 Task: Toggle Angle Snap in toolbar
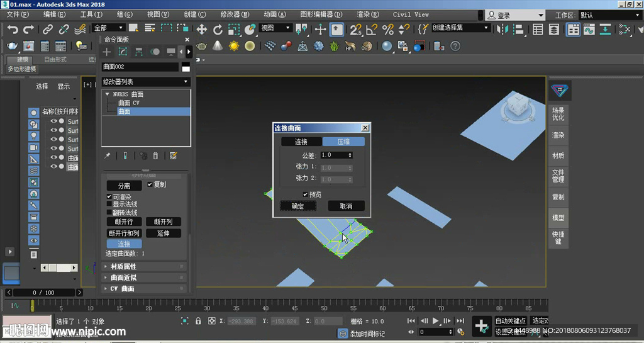[x=371, y=29]
